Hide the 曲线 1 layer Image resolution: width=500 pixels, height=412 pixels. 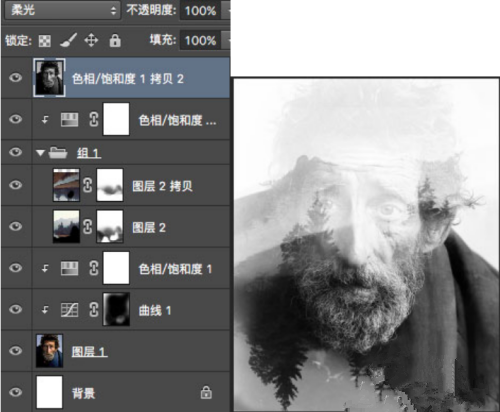coord(16,309)
